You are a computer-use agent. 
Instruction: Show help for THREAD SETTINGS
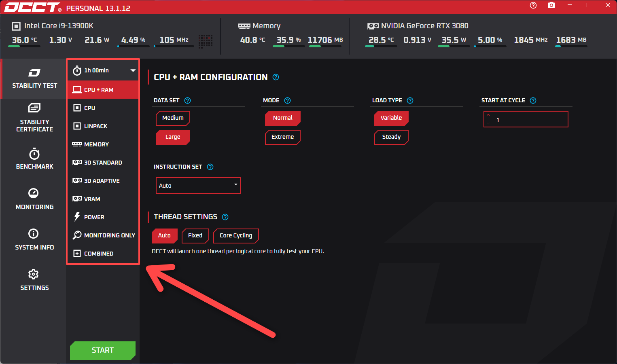coord(225,217)
